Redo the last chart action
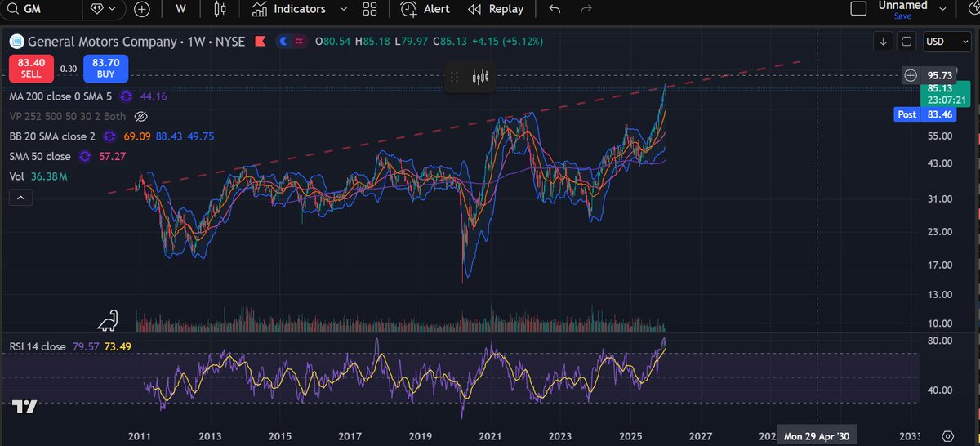 pyautogui.click(x=585, y=9)
